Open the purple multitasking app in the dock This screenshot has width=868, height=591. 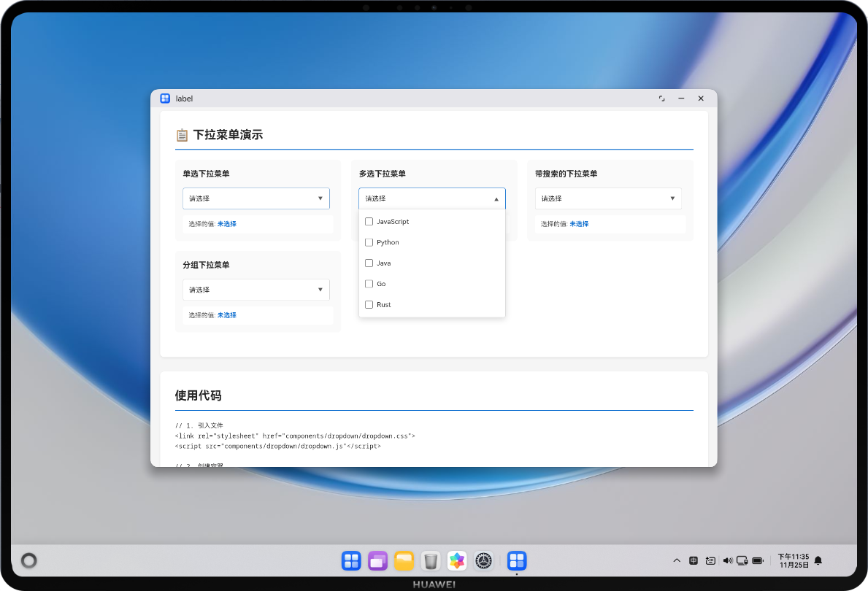[x=377, y=560]
